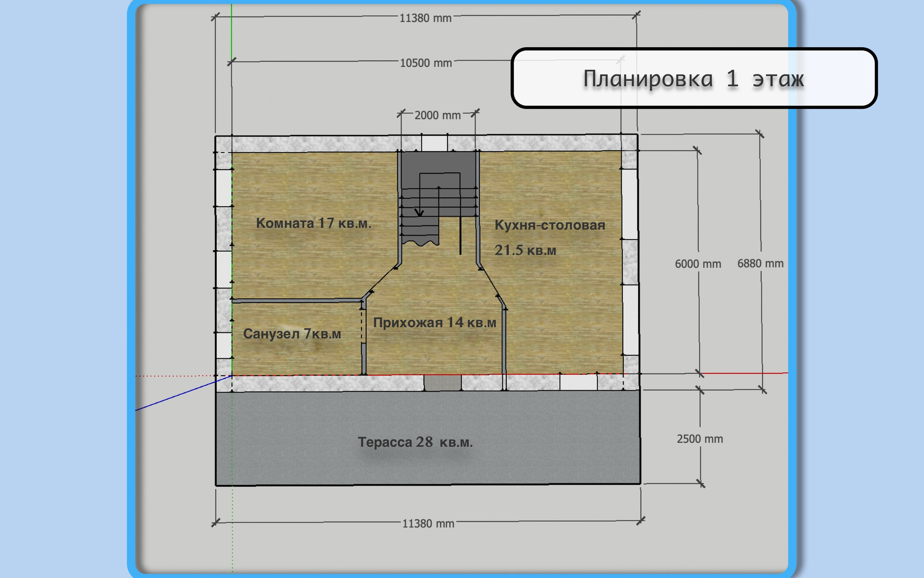Click the '6880 mm' vertical dimension

click(x=760, y=263)
